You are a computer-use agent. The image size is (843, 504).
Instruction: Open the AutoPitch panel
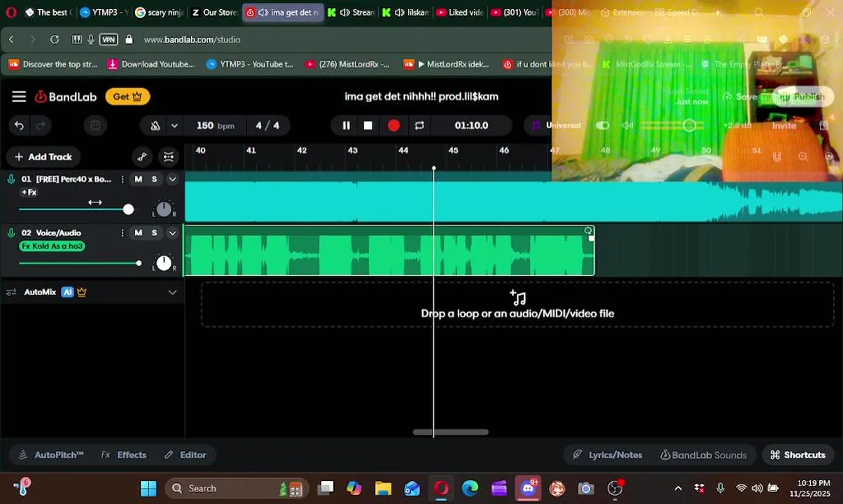tap(51, 455)
